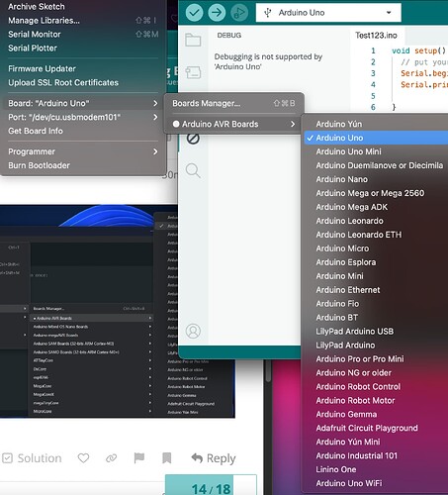Viewport: 448px width, 495px height.
Task: Open the Arduino Uno board selector dropdown
Action: [x=328, y=13]
